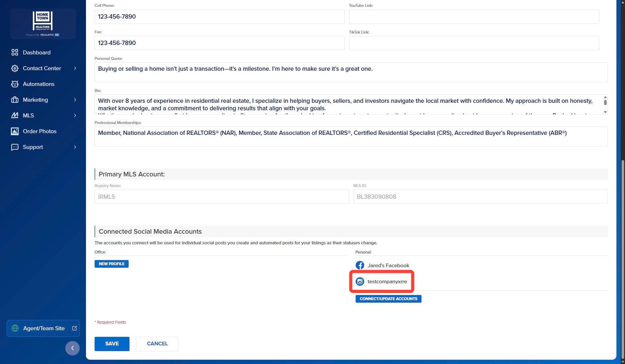Click the Marketing briefcase icon
Viewport: 625px width, 364px height.
pos(15,100)
